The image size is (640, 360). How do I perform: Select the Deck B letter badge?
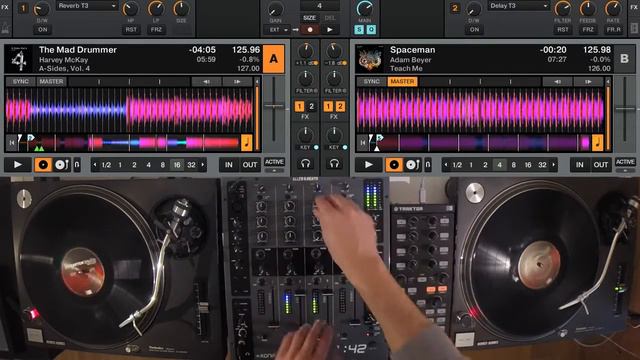tap(624, 59)
